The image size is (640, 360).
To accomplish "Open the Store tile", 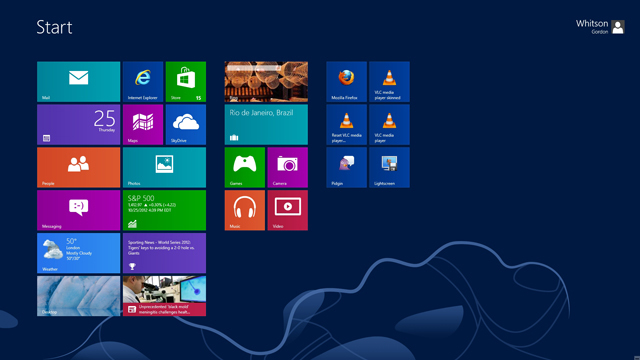I will [186, 82].
